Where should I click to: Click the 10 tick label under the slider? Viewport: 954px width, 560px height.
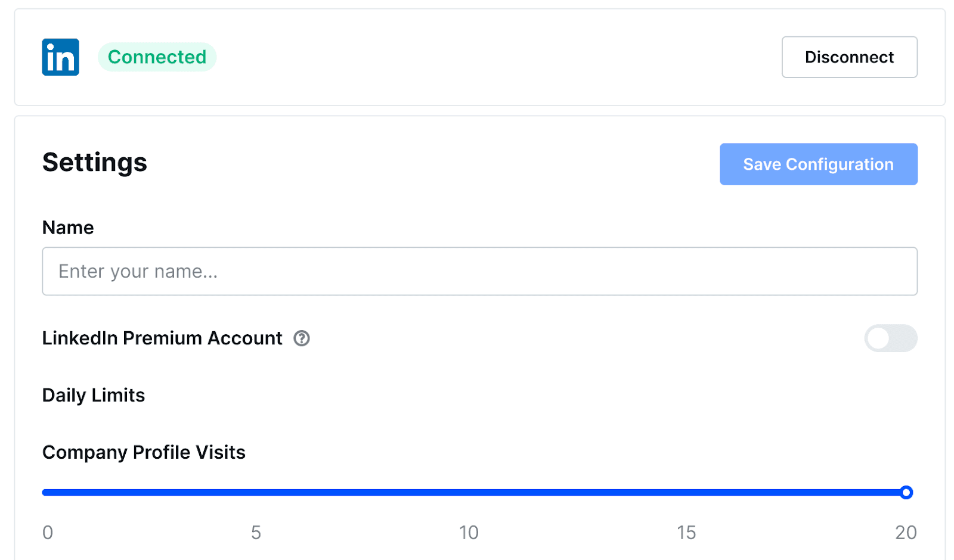469,533
